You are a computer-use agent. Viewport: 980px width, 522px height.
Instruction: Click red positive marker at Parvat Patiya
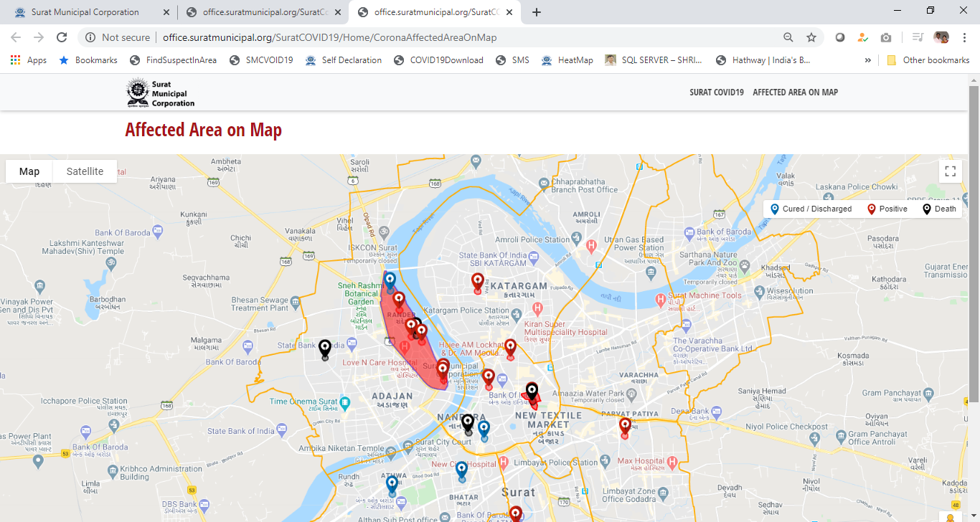(x=625, y=427)
